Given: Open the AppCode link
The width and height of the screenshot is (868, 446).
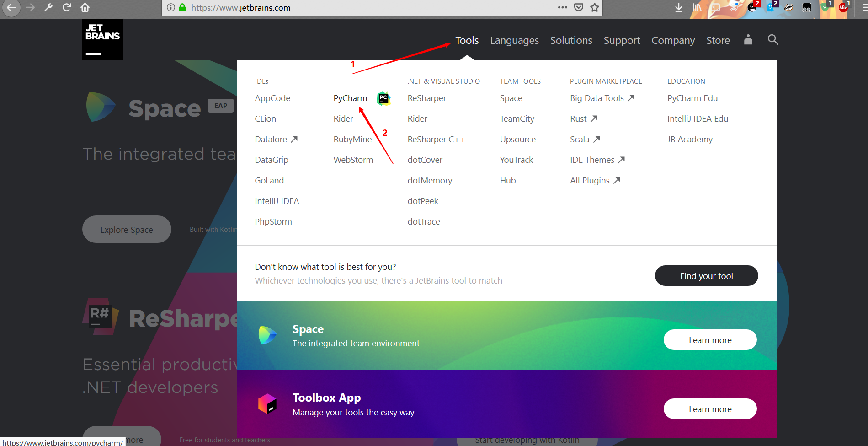Looking at the screenshot, I should (x=272, y=98).
